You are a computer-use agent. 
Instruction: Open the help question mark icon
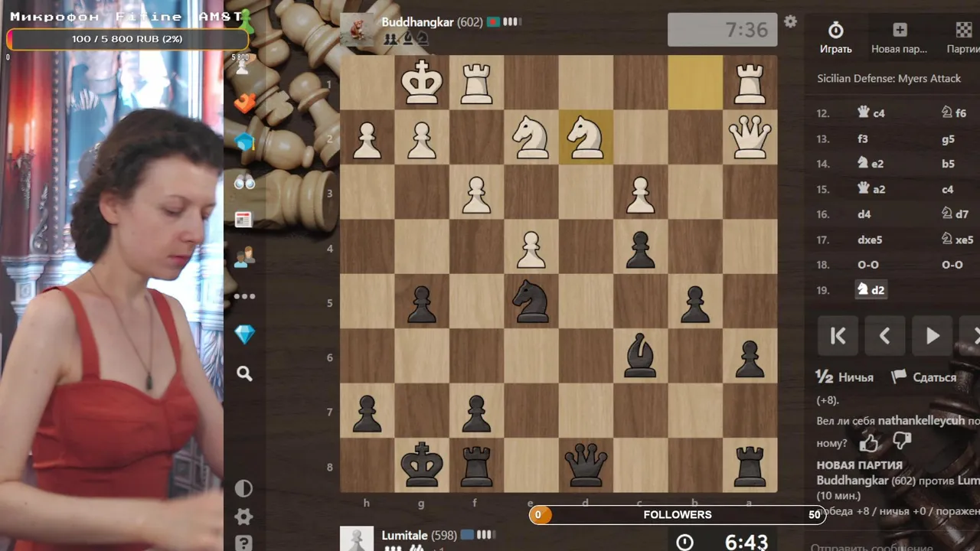pyautogui.click(x=243, y=543)
